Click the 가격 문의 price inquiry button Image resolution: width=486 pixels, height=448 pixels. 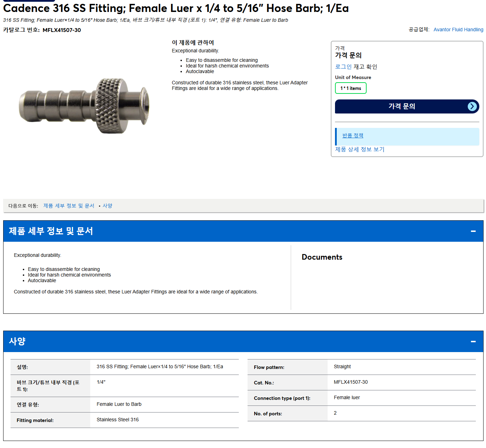coord(407,106)
